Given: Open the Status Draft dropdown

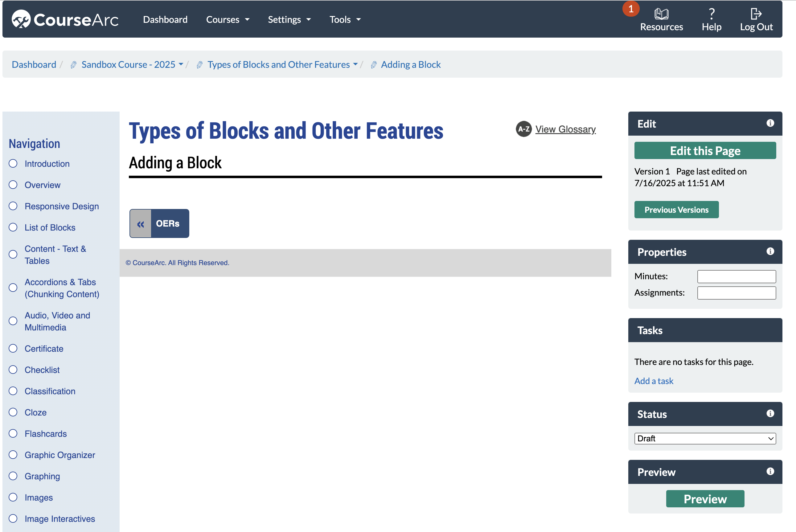Looking at the screenshot, I should [x=705, y=439].
